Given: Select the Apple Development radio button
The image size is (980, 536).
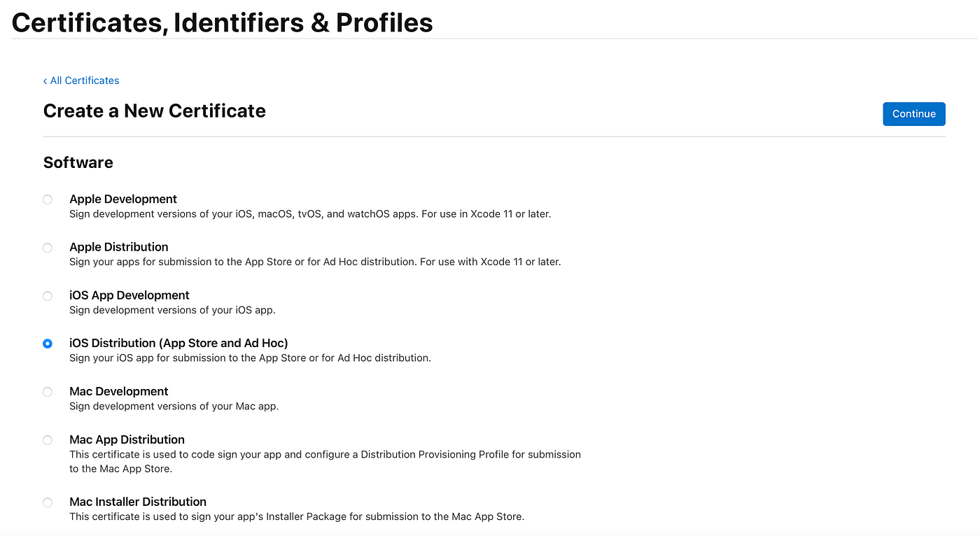Looking at the screenshot, I should (x=48, y=199).
